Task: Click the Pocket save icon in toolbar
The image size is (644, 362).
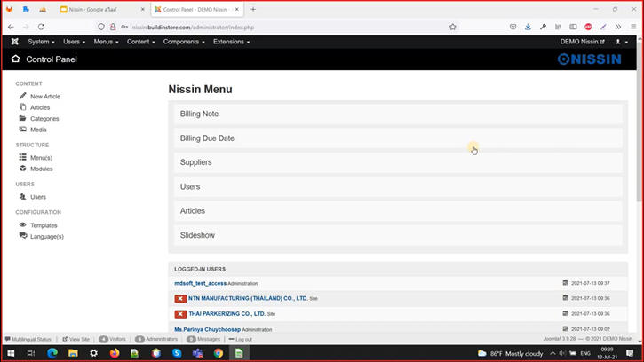Action: tap(513, 28)
